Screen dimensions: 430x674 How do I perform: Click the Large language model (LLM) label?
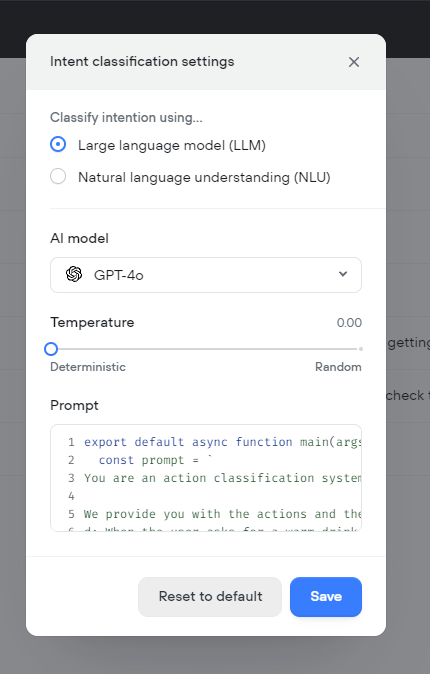172,145
